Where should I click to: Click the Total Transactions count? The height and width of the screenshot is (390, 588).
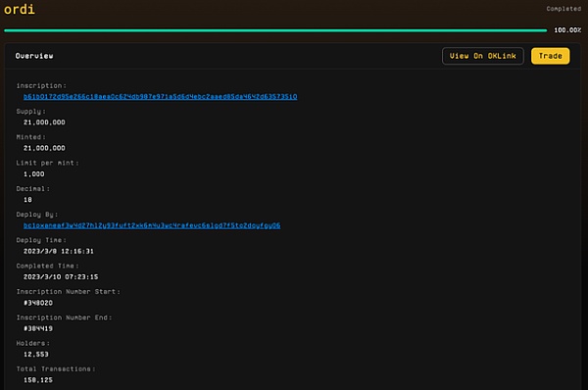pos(38,380)
